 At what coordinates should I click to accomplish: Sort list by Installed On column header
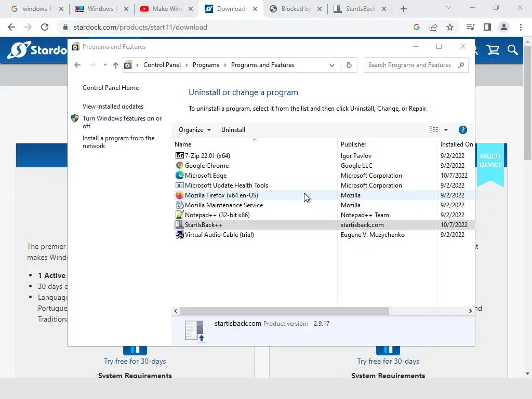click(x=456, y=144)
